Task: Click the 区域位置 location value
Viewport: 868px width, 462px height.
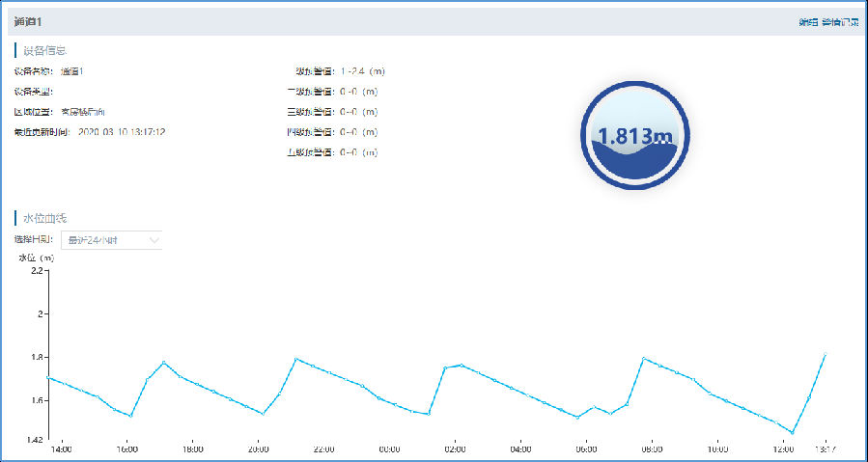Action: (x=83, y=112)
